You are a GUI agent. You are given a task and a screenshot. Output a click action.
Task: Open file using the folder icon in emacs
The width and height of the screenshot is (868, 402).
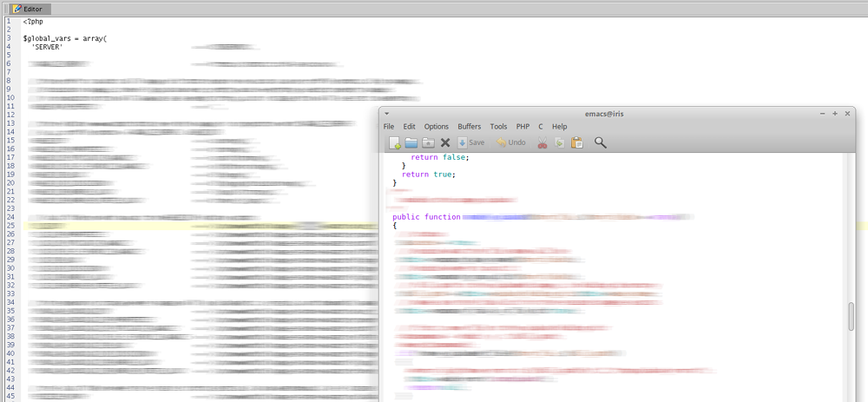click(x=411, y=143)
